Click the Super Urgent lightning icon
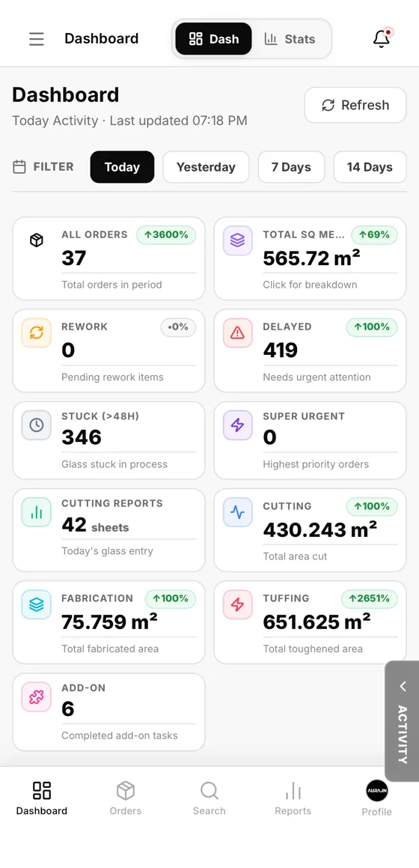Screen dimensions: 419x868 (x=238, y=425)
